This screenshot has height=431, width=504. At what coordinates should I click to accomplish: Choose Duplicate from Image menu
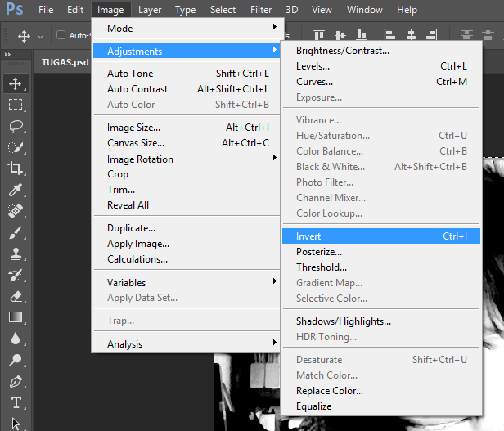click(187, 228)
